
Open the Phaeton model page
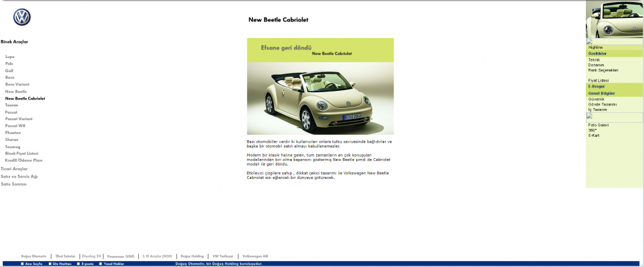coord(13,133)
